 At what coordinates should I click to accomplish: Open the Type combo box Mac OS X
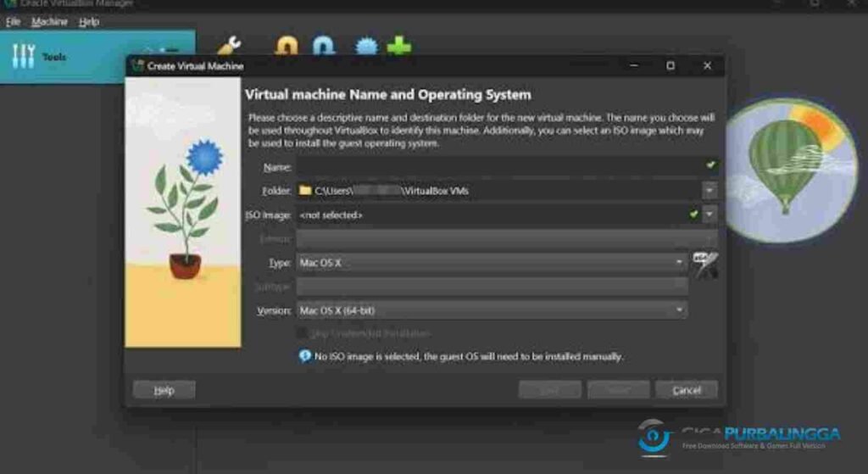[x=492, y=263]
